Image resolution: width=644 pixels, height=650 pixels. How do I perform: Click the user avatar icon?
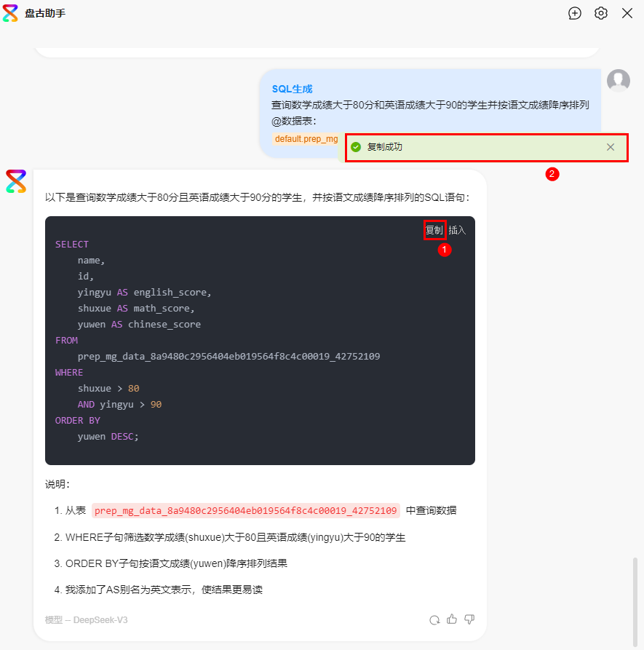tap(619, 80)
